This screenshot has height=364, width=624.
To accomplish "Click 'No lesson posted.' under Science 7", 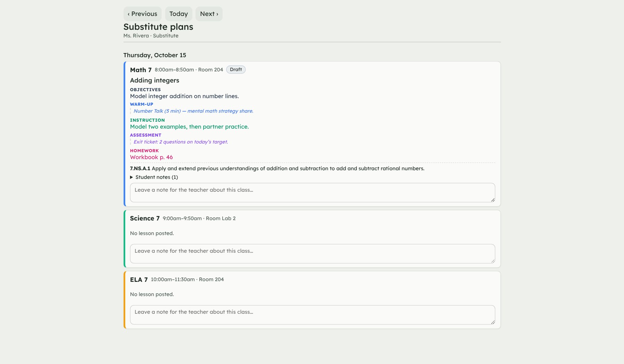I will (152, 233).
